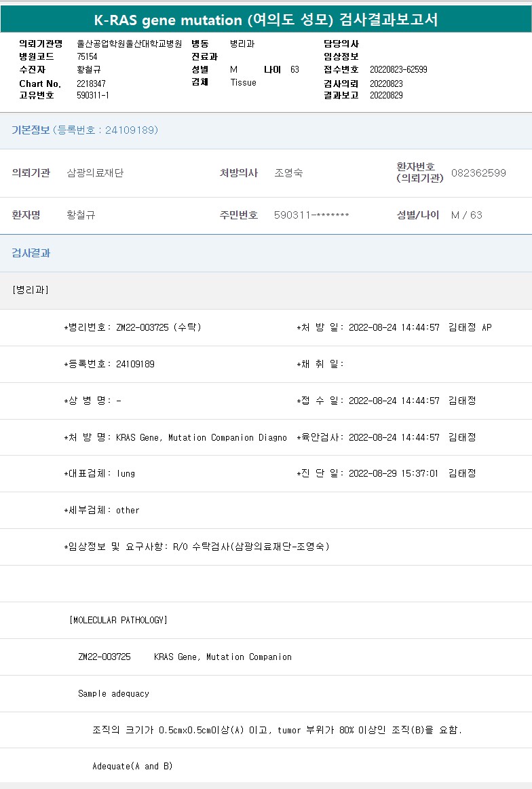Click the Adequate(A and B) result
The width and height of the screenshot is (532, 789).
click(x=132, y=767)
